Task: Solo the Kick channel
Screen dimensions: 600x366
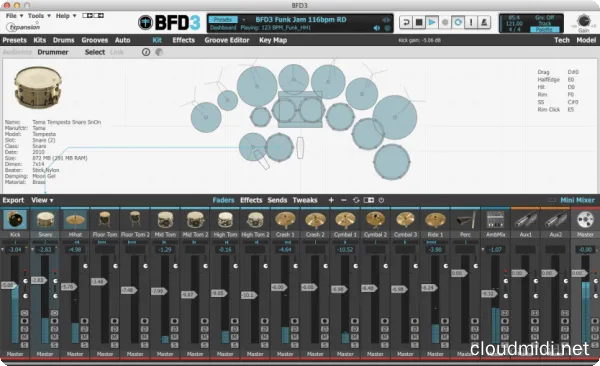Action: 24,345
